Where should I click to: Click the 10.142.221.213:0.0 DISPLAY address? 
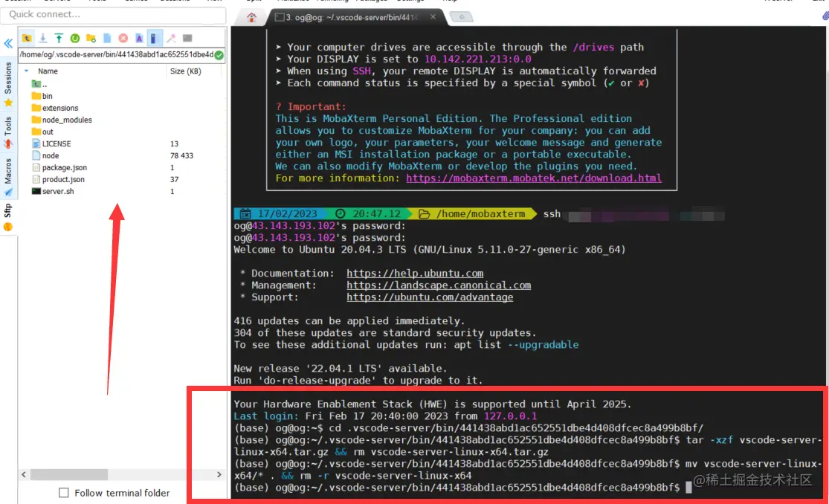pos(478,59)
